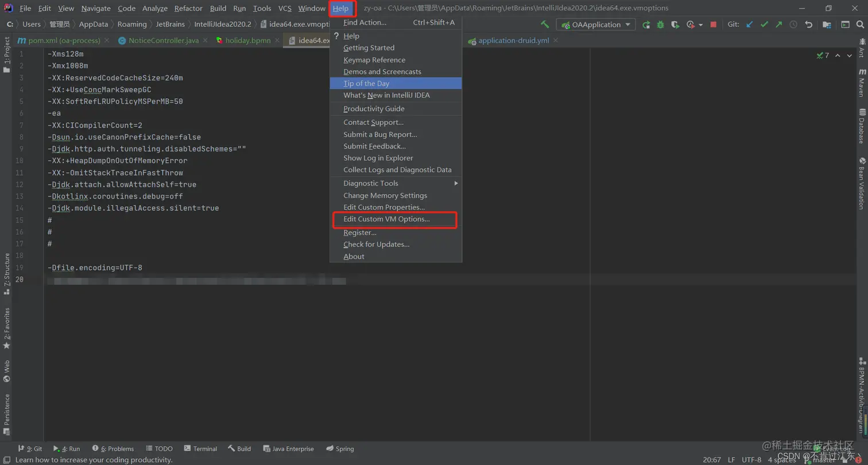This screenshot has width=868, height=465.
Task: Choose Find Action in Help menu
Action: tap(396, 22)
